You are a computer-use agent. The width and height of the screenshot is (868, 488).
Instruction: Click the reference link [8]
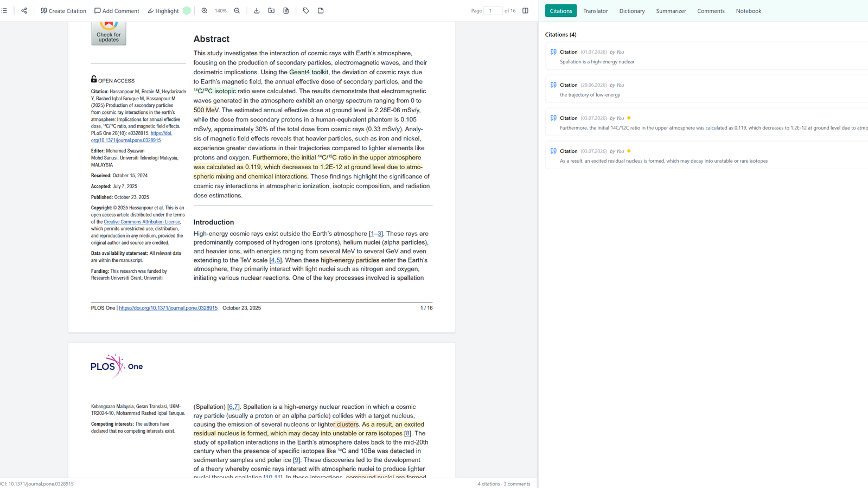pos(407,433)
